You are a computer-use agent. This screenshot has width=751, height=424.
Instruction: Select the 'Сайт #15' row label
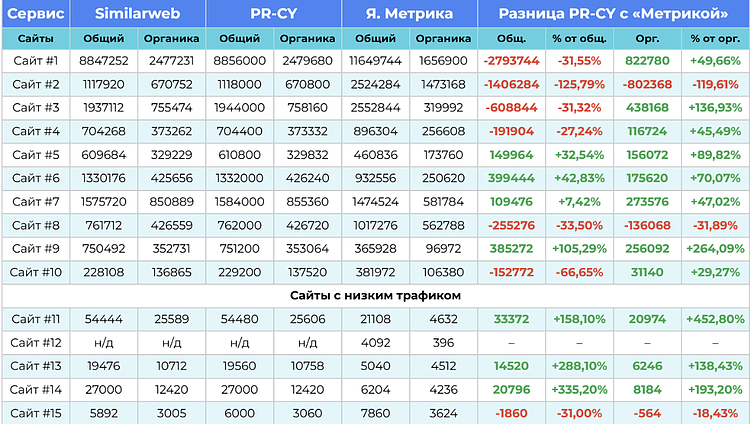36,413
